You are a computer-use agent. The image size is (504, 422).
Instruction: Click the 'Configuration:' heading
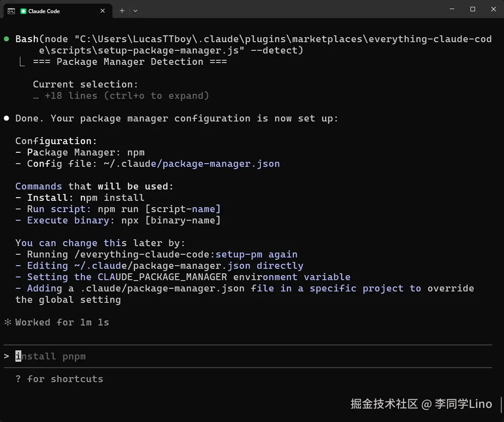(56, 141)
